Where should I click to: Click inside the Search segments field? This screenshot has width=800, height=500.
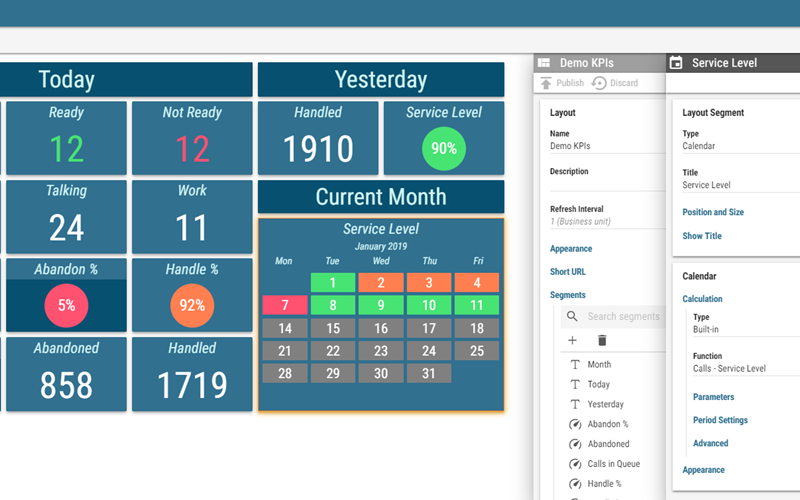tap(622, 317)
